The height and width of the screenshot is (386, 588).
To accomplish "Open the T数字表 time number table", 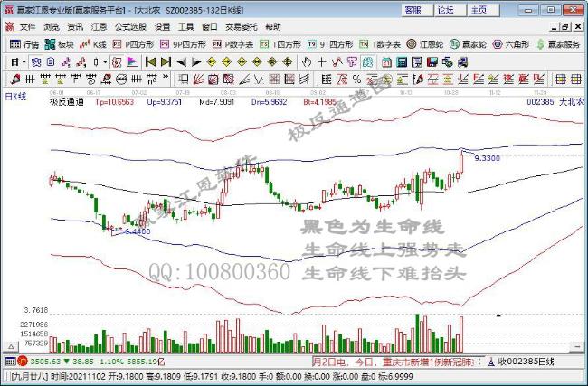I will 380,44.
